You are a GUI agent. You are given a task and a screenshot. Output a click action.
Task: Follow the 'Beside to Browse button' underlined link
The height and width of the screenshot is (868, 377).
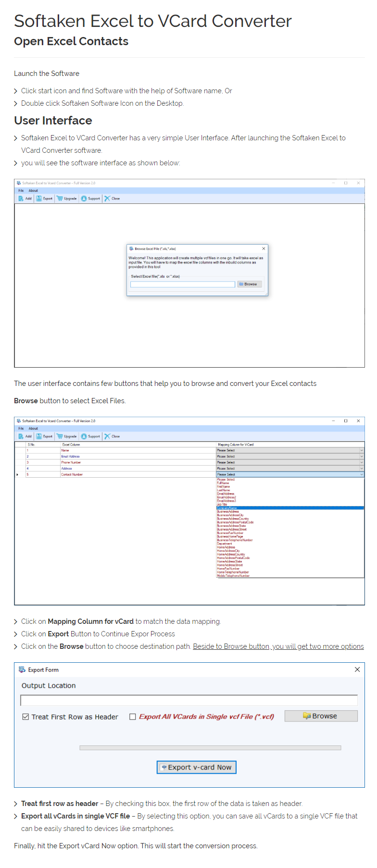pyautogui.click(x=278, y=646)
